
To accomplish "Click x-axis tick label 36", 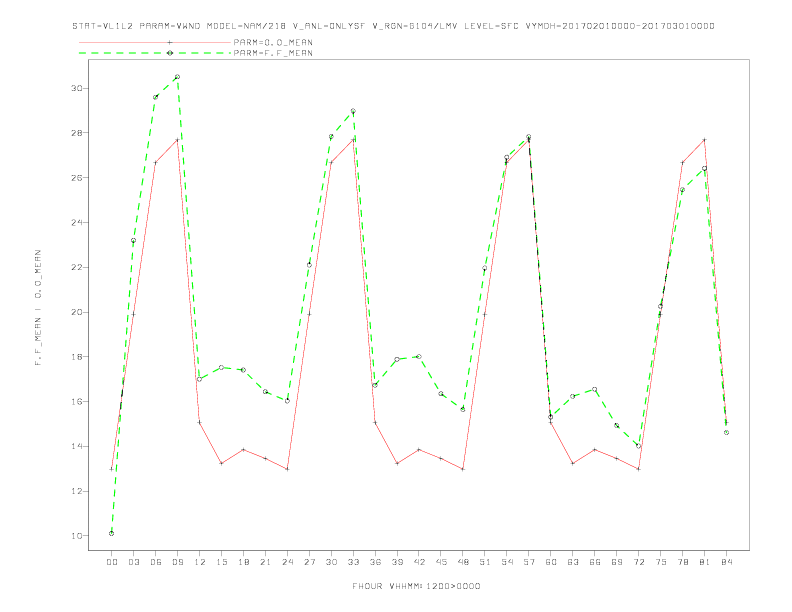I will [375, 562].
